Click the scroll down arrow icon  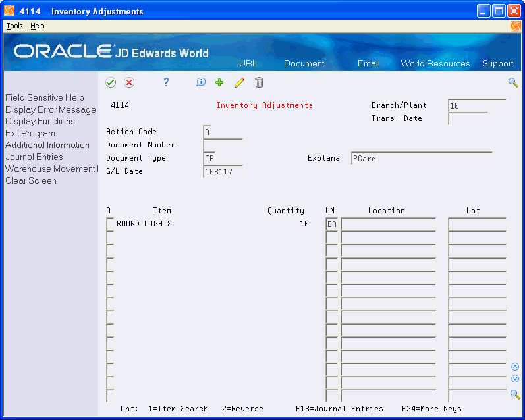(515, 379)
